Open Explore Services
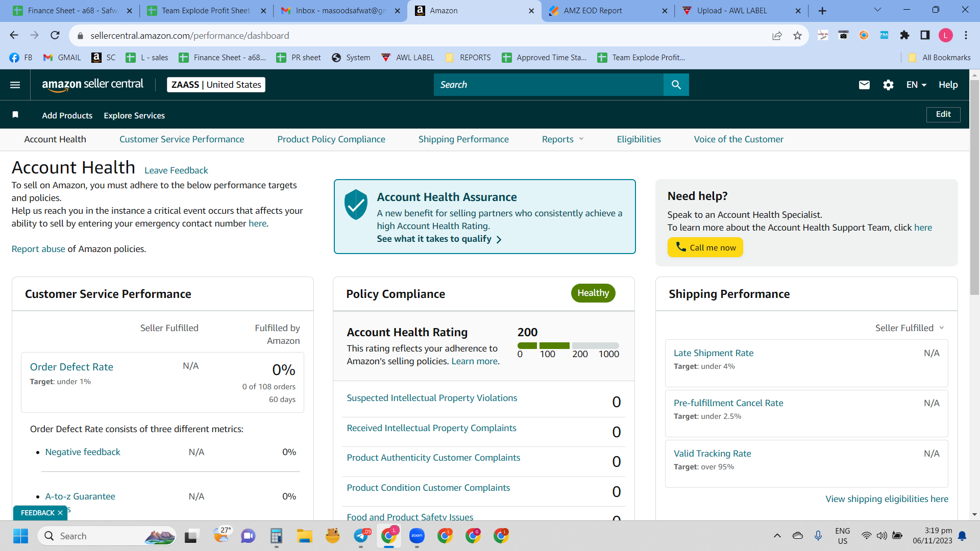Screen dimensions: 980x551 click(134, 115)
